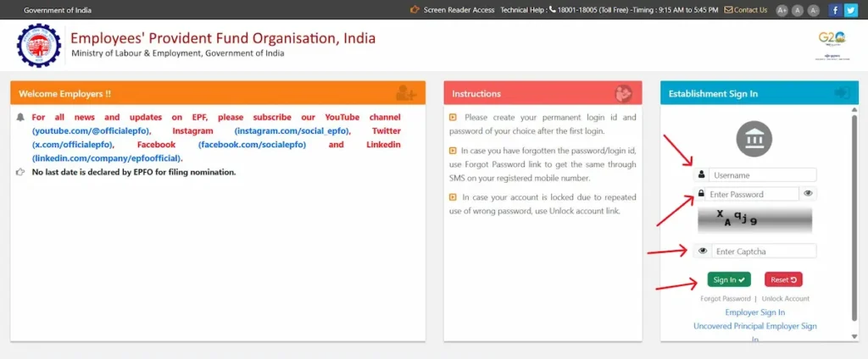Click the telephone icon beside Technical Help number
The image size is (868, 359).
pos(553,9)
